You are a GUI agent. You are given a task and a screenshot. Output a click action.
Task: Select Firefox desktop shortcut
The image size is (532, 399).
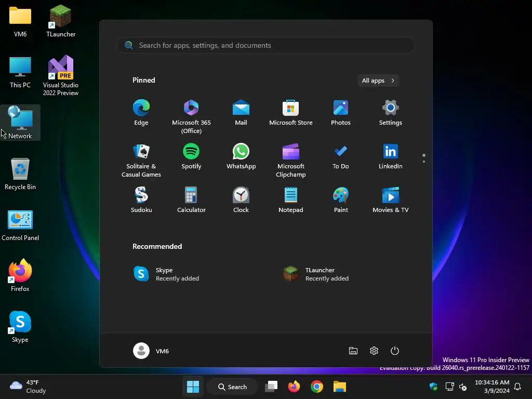(x=20, y=275)
